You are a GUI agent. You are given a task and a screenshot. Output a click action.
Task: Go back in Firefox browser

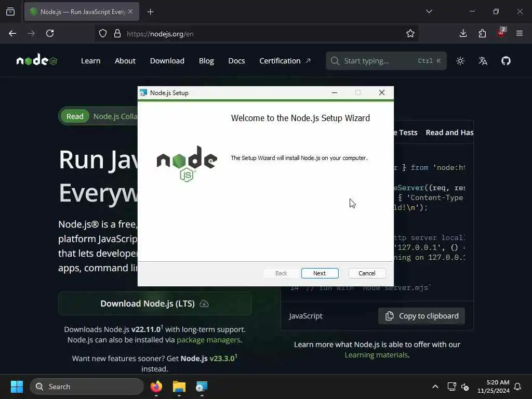(x=12, y=33)
